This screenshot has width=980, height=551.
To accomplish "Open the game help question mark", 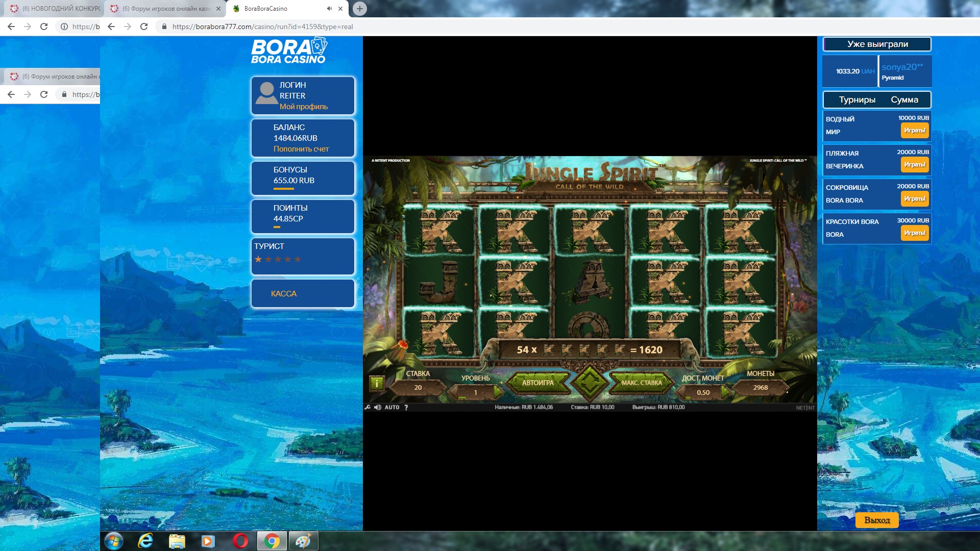I will (x=406, y=407).
